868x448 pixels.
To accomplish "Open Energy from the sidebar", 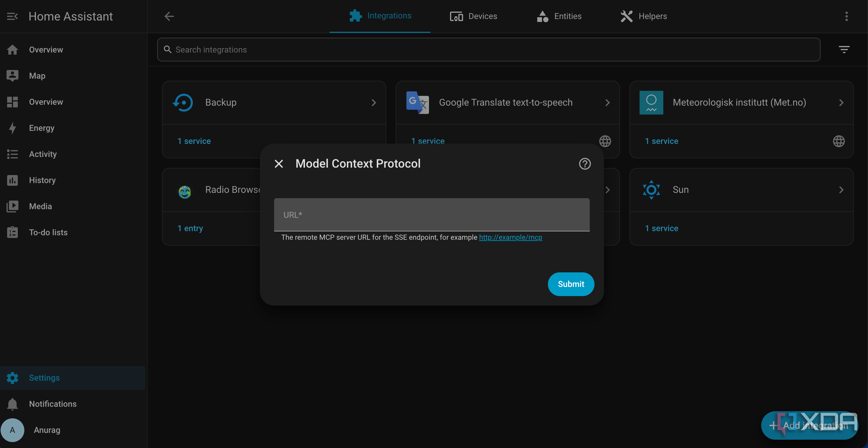I will coord(72,128).
